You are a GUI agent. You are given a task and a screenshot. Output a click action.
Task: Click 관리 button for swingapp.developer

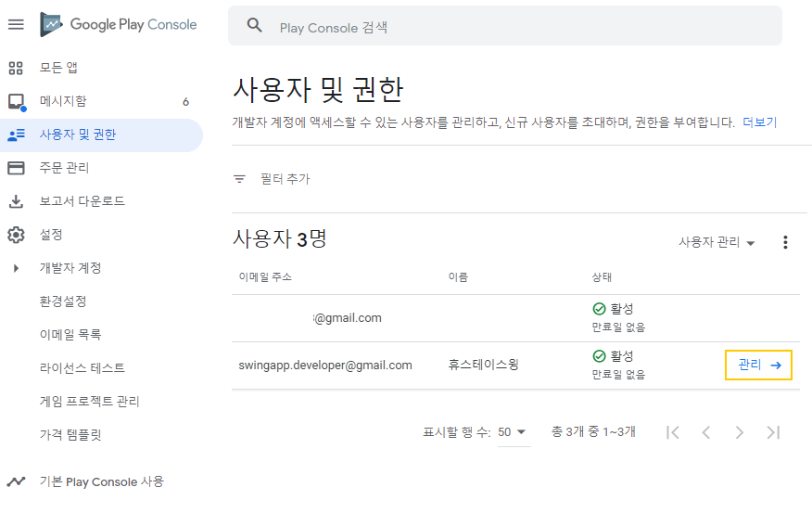758,366
